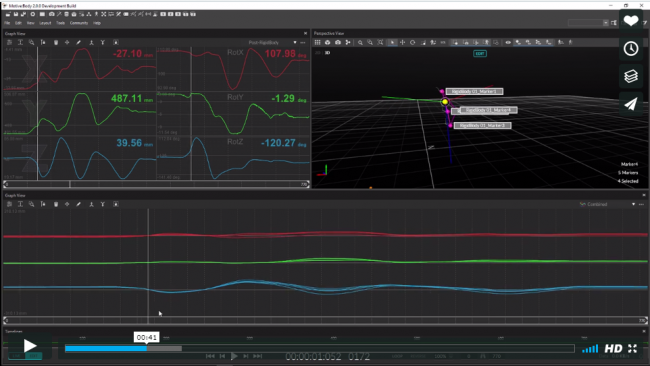The height and width of the screenshot is (366, 650).
Task: Click the blue video progress bar
Action: click(106, 349)
